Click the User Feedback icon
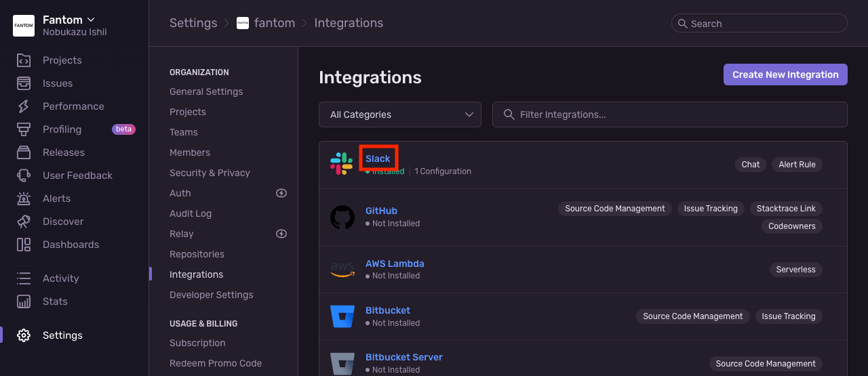This screenshot has width=868, height=376. pos(24,175)
